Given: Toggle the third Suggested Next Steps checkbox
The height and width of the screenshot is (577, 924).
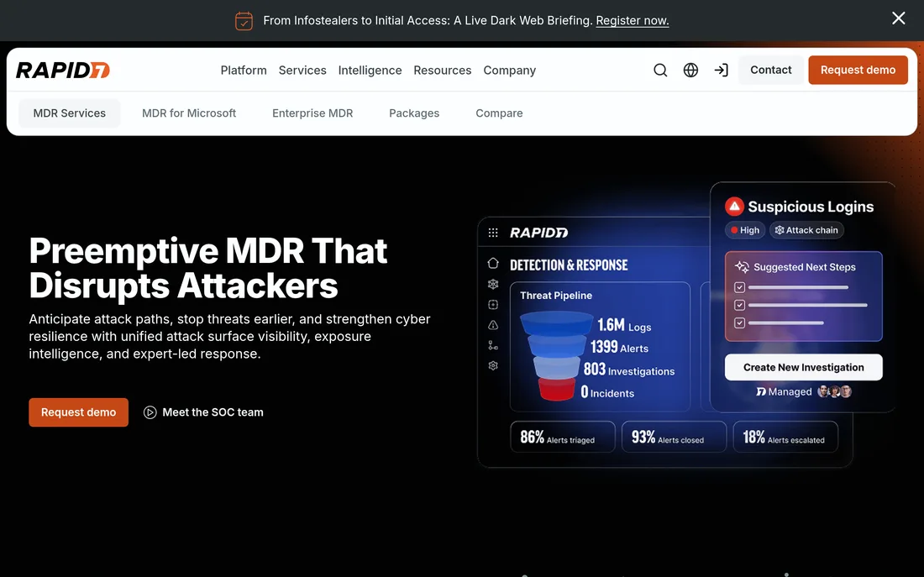Looking at the screenshot, I should click(x=739, y=323).
